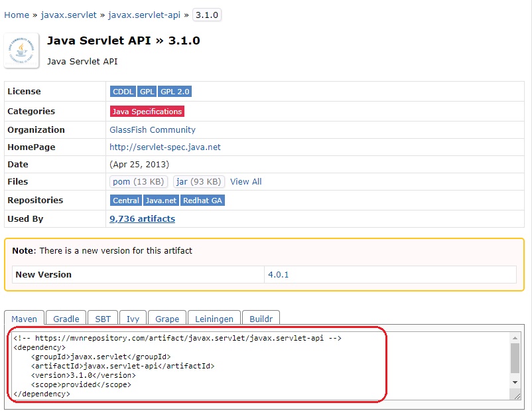532x411 pixels.
Task: Switch to the Maven tab
Action: coord(24,319)
